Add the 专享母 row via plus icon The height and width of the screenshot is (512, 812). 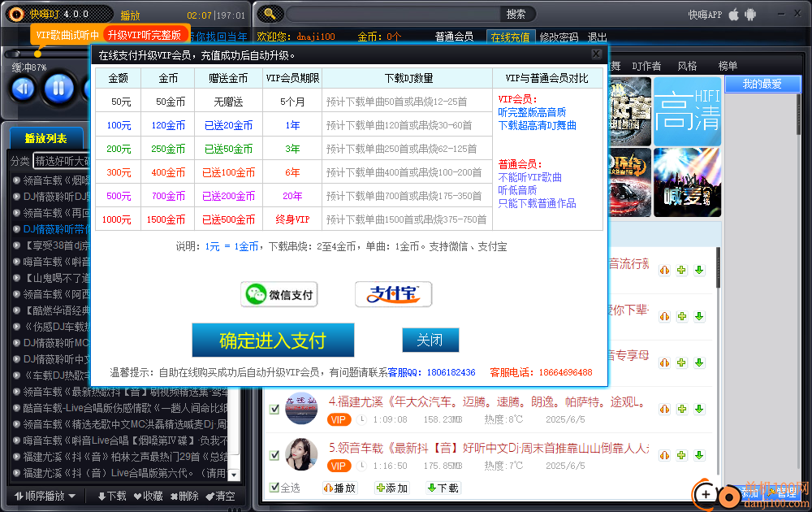[681, 362]
